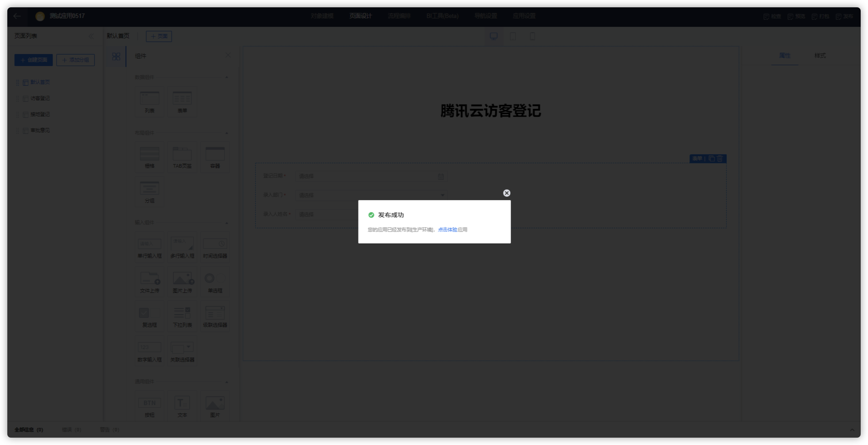Pick the 图片上传 component
Viewport: 868px width, 445px height.
click(182, 282)
